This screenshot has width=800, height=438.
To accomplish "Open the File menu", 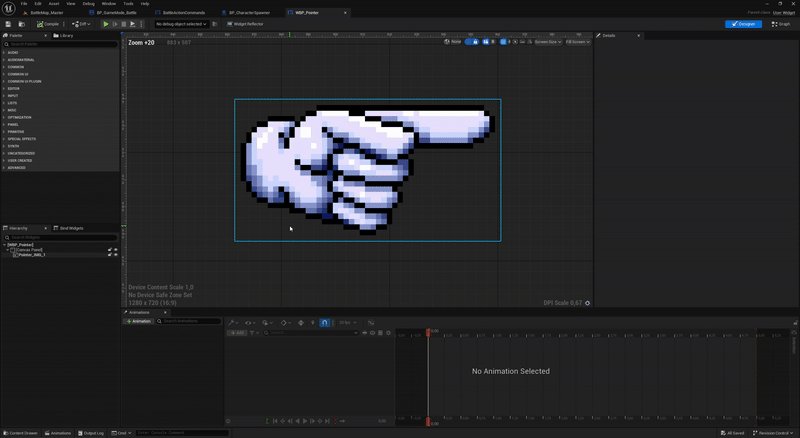I will pos(24,4).
